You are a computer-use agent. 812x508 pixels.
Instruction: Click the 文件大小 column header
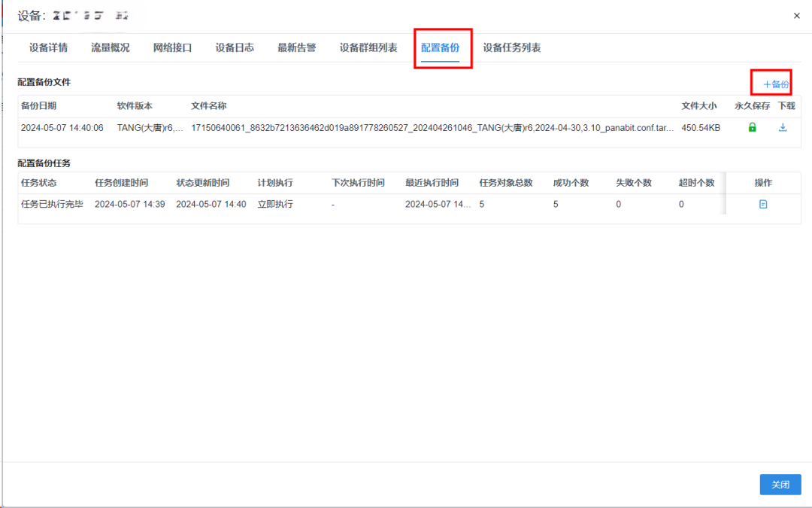coord(699,106)
